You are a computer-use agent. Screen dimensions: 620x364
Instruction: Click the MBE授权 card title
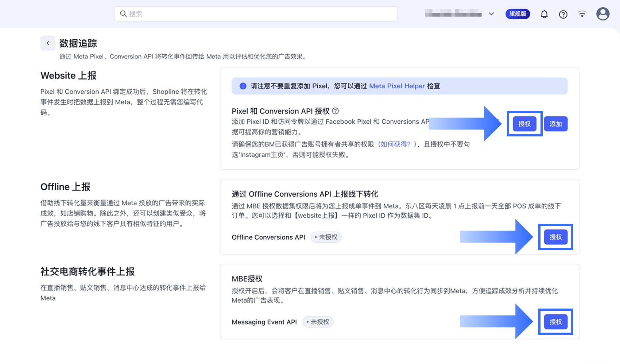pyautogui.click(x=247, y=279)
